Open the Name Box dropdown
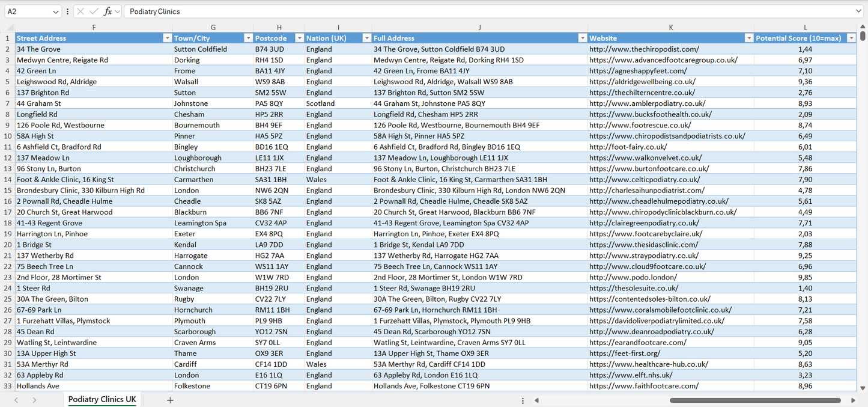This screenshot has height=407, width=868. click(x=55, y=11)
